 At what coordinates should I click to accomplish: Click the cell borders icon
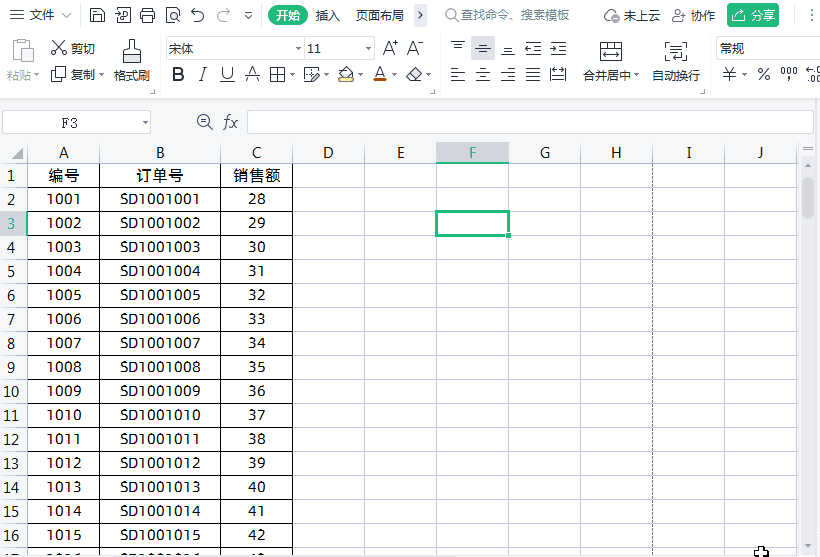(x=277, y=75)
